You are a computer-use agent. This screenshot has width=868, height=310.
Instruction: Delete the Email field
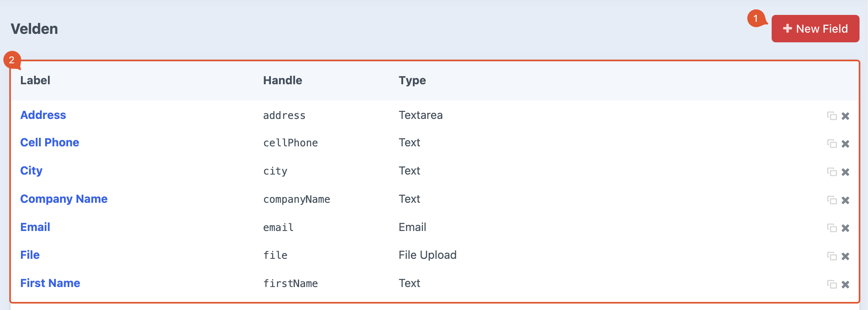(x=845, y=228)
